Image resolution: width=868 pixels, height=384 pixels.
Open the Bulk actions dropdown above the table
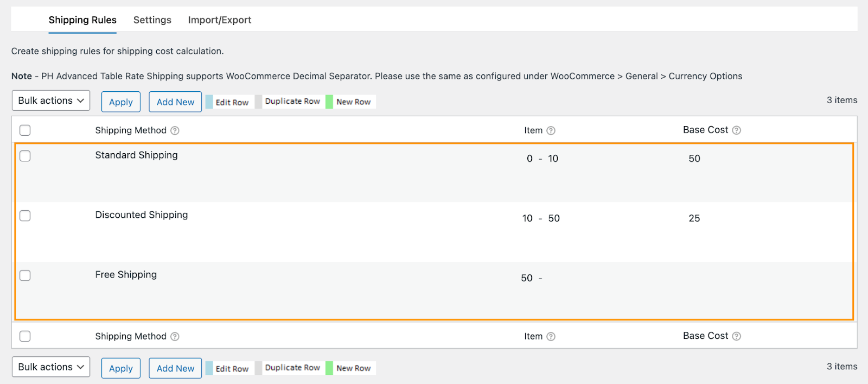(x=51, y=100)
